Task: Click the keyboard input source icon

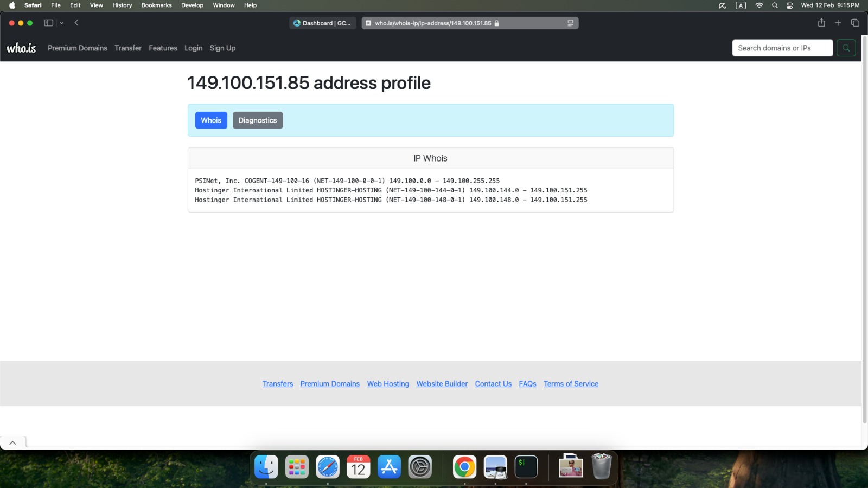Action: (741, 5)
